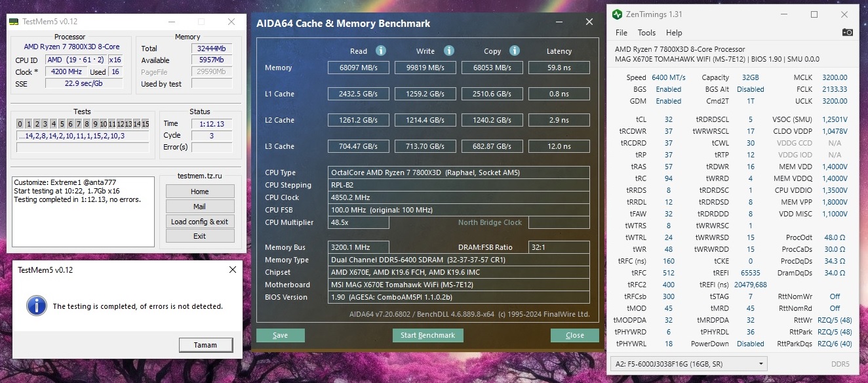Click the Memory Type field in AIDA64
868x383 pixels.
459,260
